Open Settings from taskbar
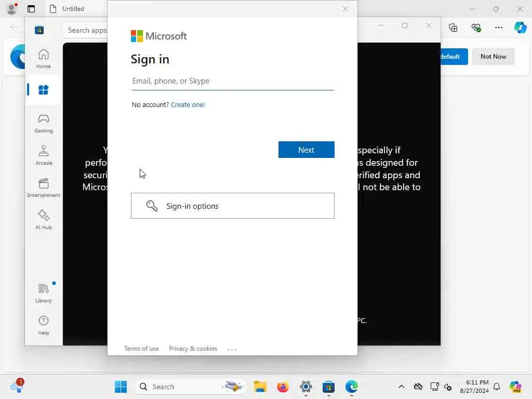532x399 pixels. point(305,387)
